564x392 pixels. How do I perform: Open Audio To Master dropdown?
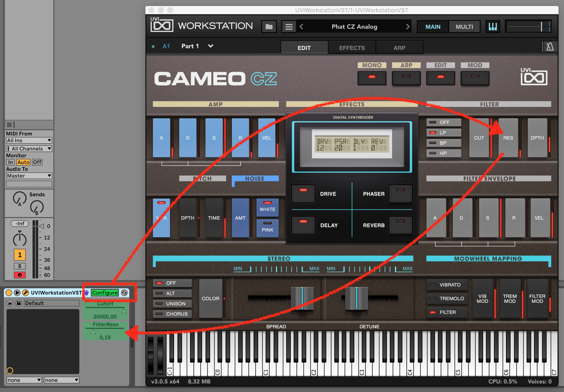(29, 176)
